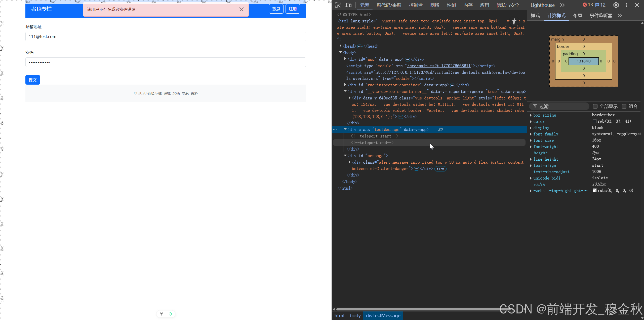Click the footer 课程 link
The width and height of the screenshot is (644, 320).
[x=167, y=93]
